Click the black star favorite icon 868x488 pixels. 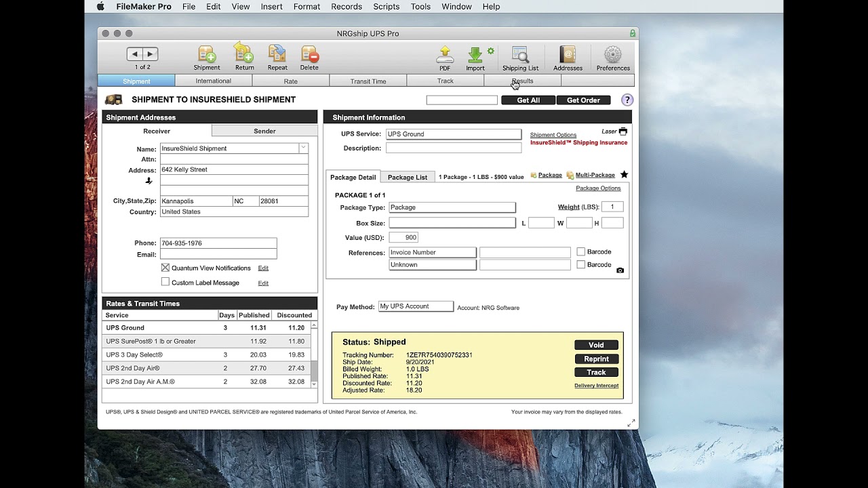coord(624,175)
